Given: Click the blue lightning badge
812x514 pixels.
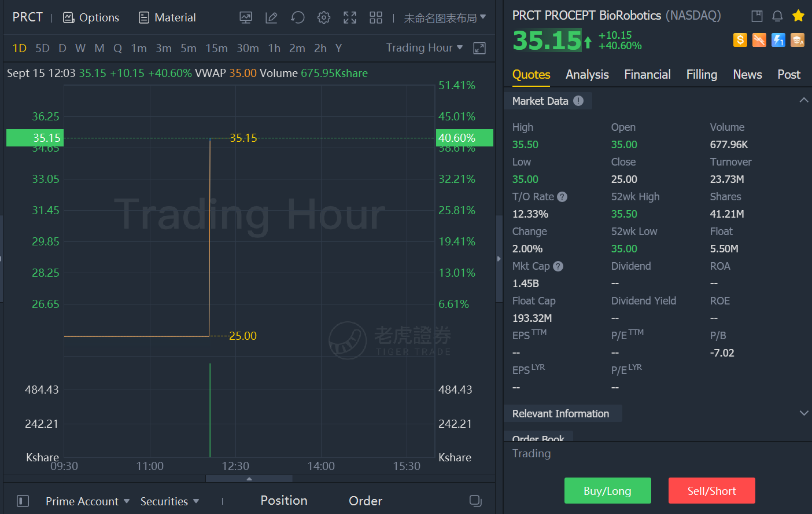Looking at the screenshot, I should 778,40.
